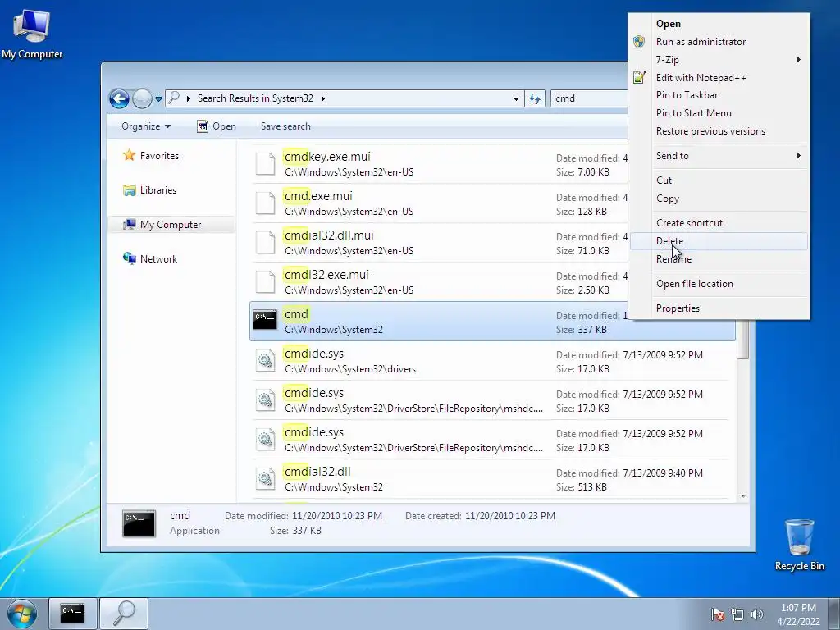Click the taskbar clock showing 1:07 PM
840x630 pixels.
pyautogui.click(x=798, y=614)
